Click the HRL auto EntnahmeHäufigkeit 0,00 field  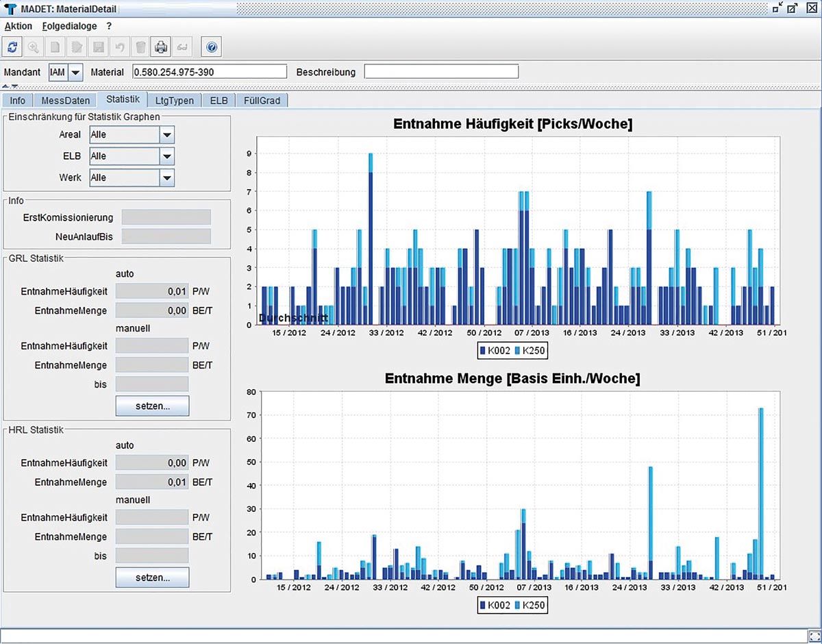(x=152, y=463)
